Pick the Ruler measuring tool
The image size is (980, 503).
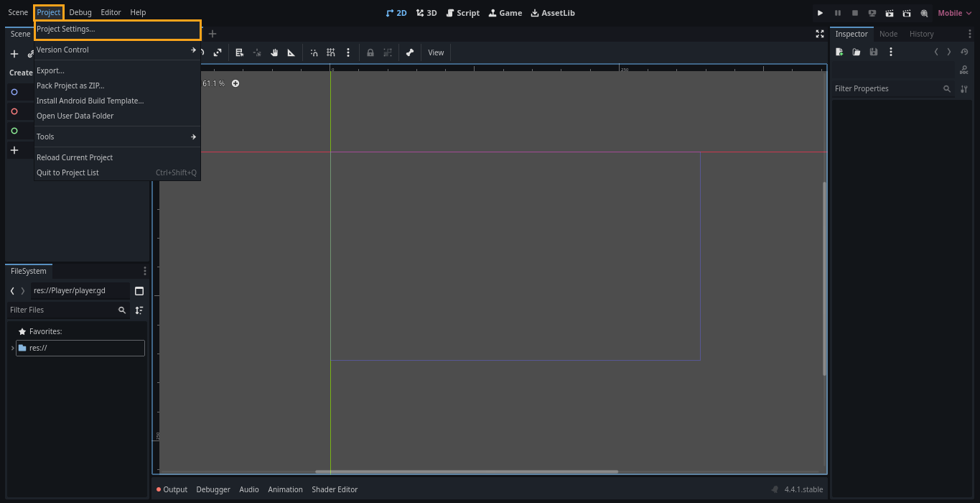click(291, 52)
